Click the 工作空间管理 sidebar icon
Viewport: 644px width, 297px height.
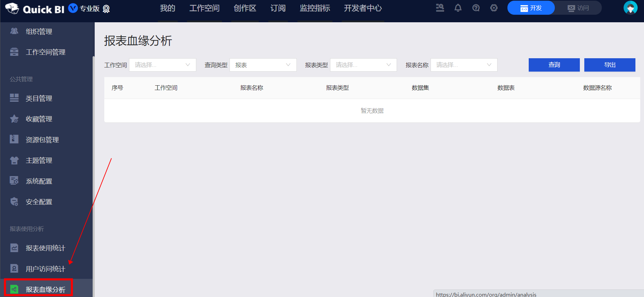[x=14, y=52]
